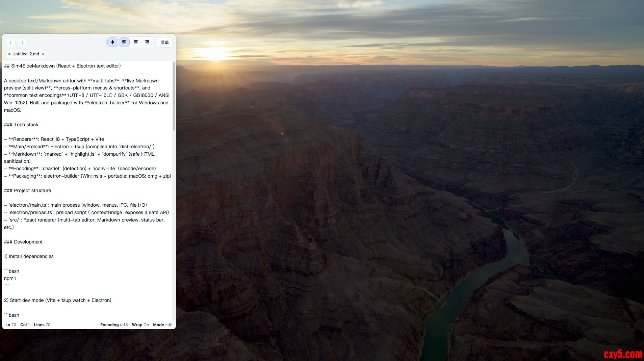Close the Untitled-2.md tab
Image resolution: width=644 pixels, height=361 pixels.
43,54
